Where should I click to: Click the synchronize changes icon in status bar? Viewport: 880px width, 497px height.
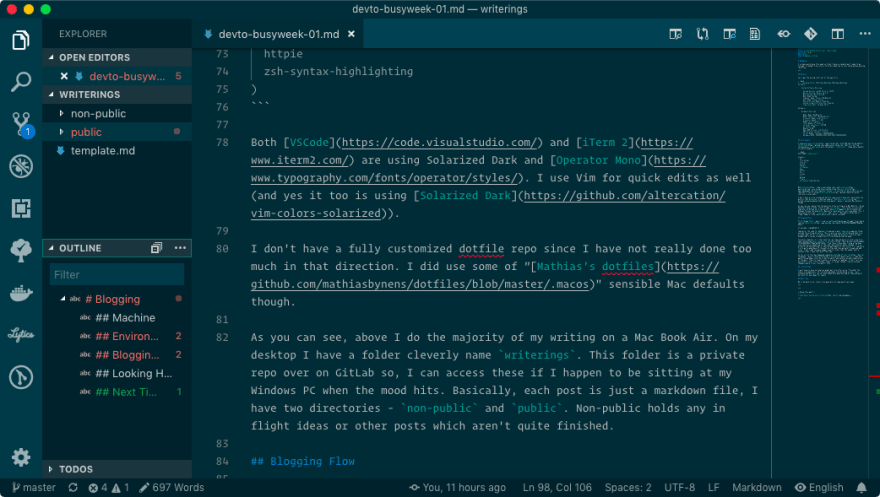click(x=73, y=487)
